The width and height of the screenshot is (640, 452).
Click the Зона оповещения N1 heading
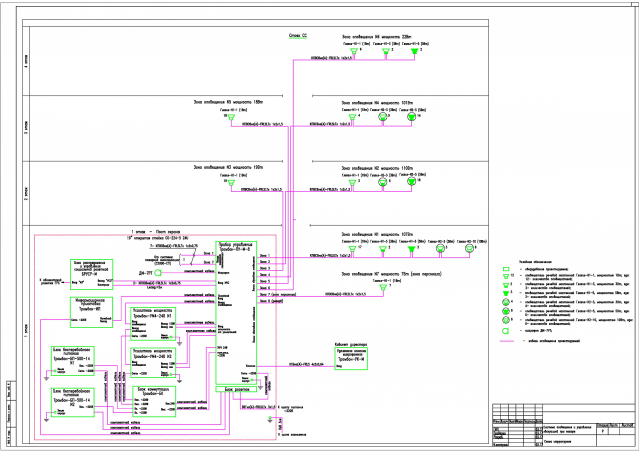(378, 234)
